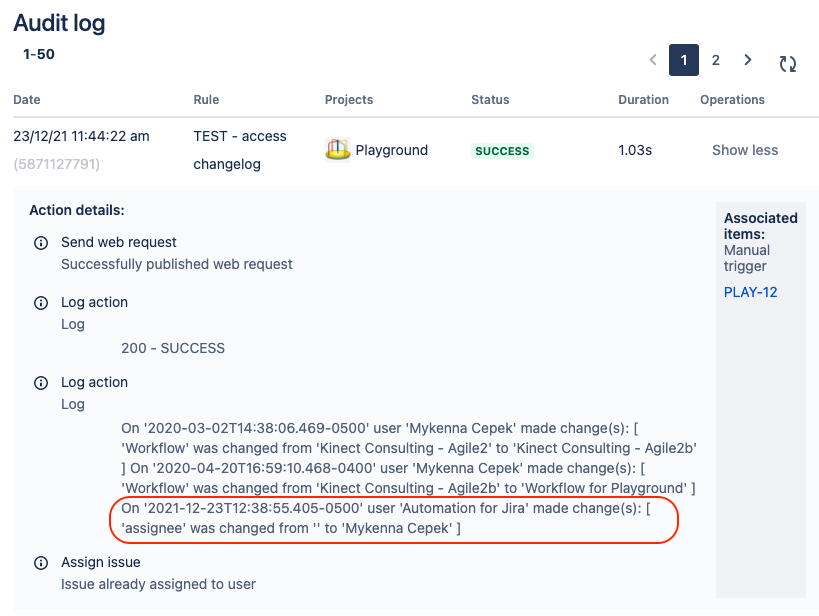Viewport: 819px width, 616px height.
Task: Go to previous page arrow
Action: click(653, 60)
